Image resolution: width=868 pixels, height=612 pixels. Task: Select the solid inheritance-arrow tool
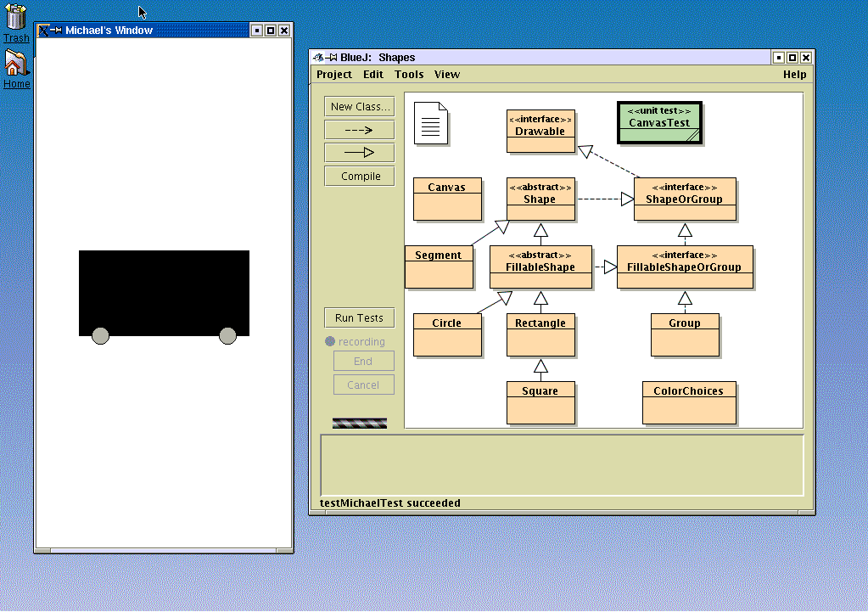point(359,153)
